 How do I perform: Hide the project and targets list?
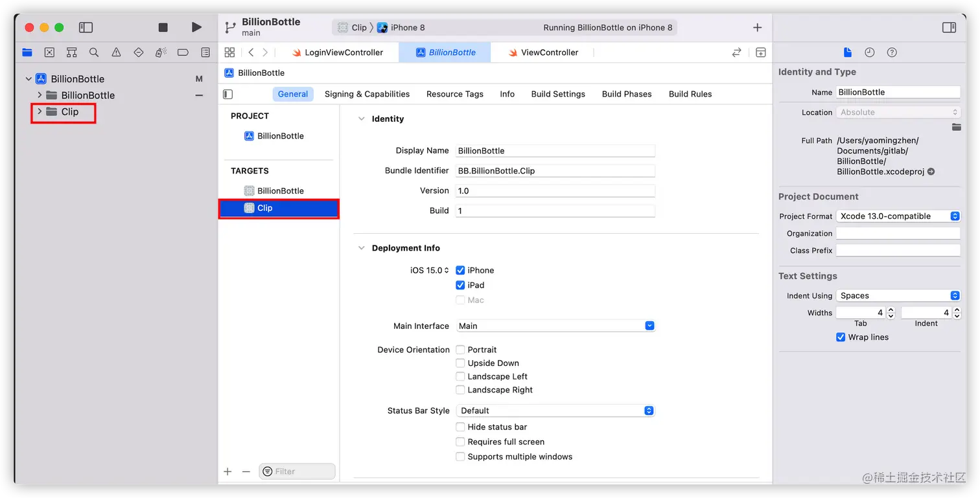228,94
